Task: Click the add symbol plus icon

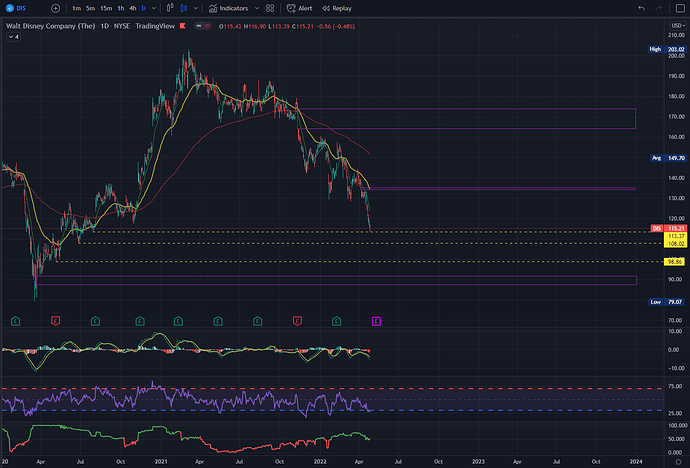Action: pyautogui.click(x=55, y=8)
